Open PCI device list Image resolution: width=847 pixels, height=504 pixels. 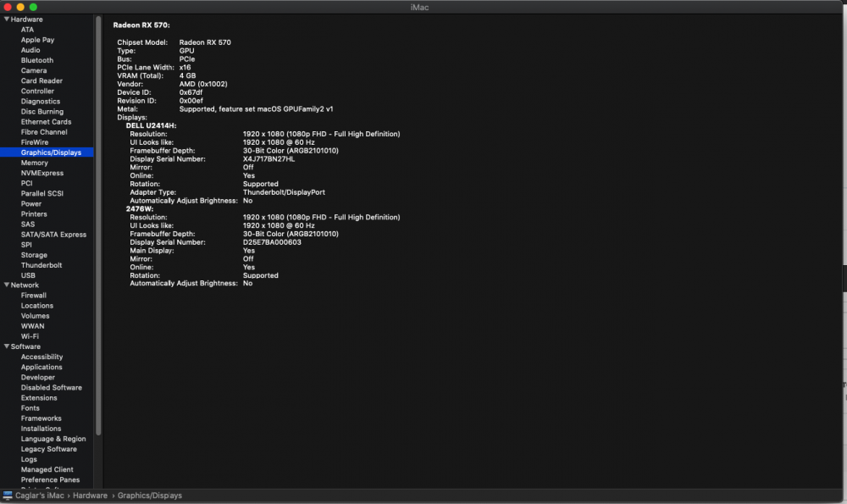(26, 183)
